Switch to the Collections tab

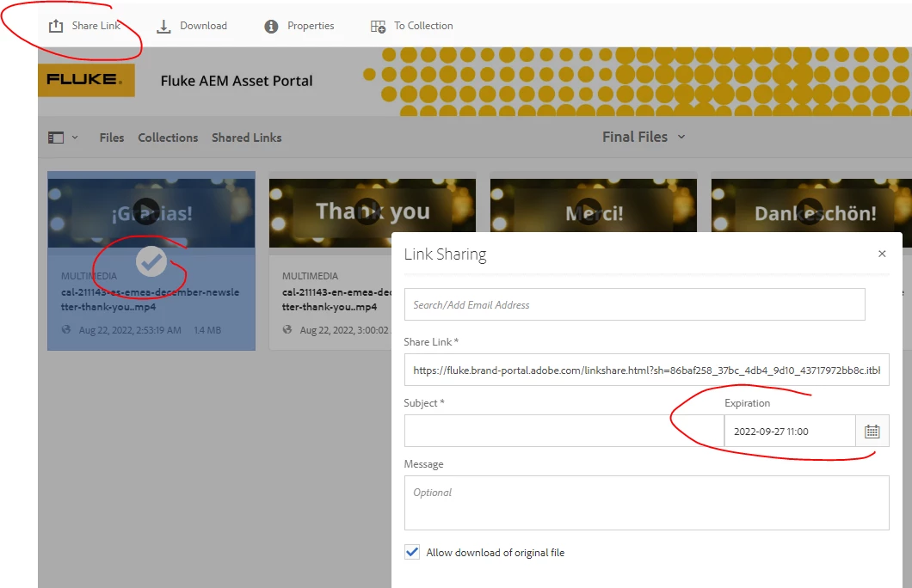coord(168,138)
